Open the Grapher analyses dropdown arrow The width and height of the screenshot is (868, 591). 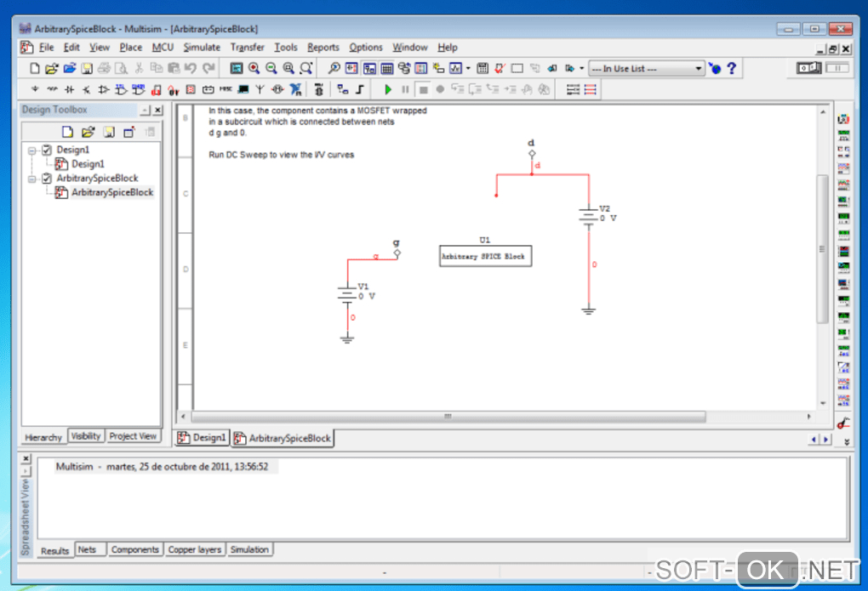(468, 69)
